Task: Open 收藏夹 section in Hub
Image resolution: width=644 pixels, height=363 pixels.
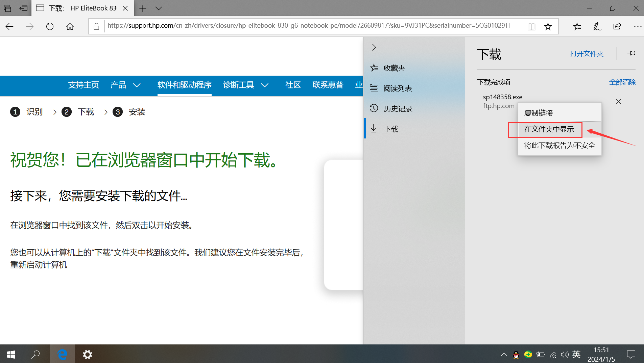Action: [x=414, y=68]
